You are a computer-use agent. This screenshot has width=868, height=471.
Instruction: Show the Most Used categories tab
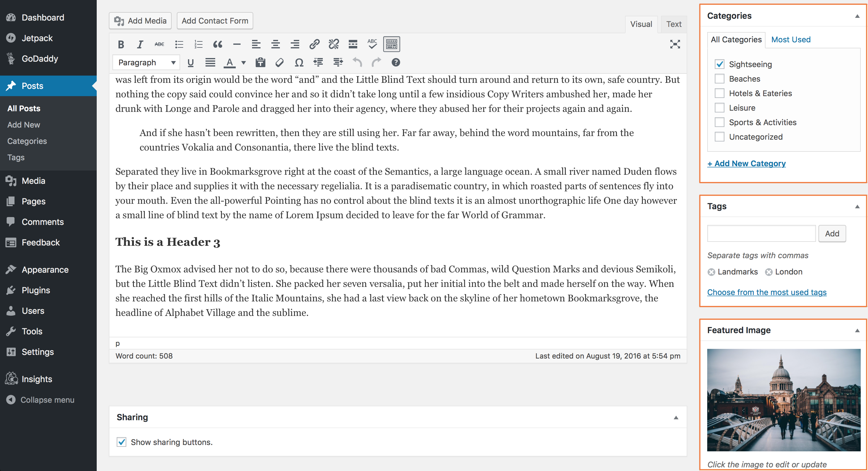click(x=791, y=39)
